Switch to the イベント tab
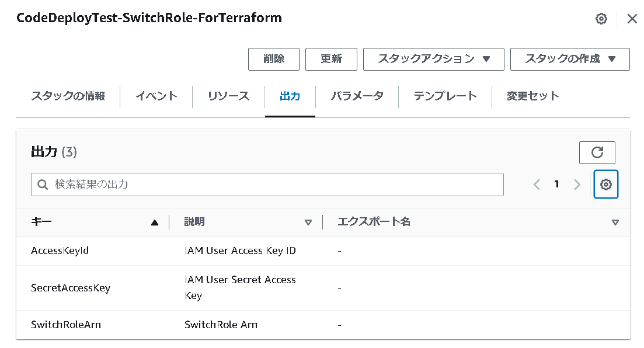This screenshot has height=348, width=644. click(x=156, y=96)
